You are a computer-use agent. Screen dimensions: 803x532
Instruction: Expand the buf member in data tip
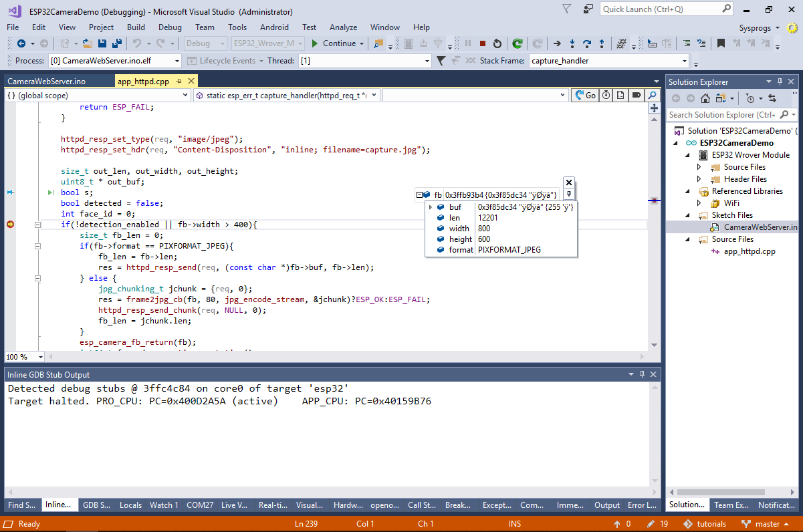431,207
